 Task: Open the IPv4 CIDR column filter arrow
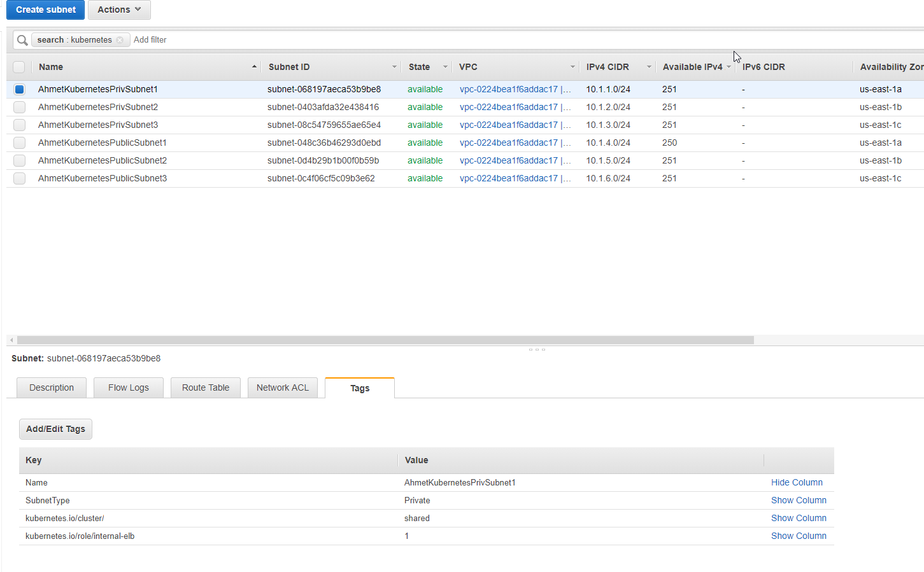649,67
